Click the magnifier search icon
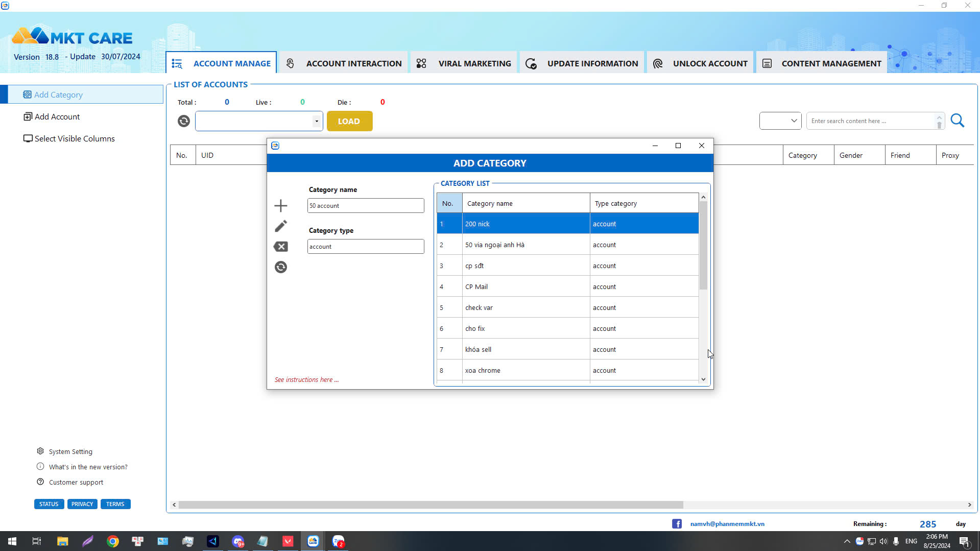The width and height of the screenshot is (980, 551). tap(958, 121)
